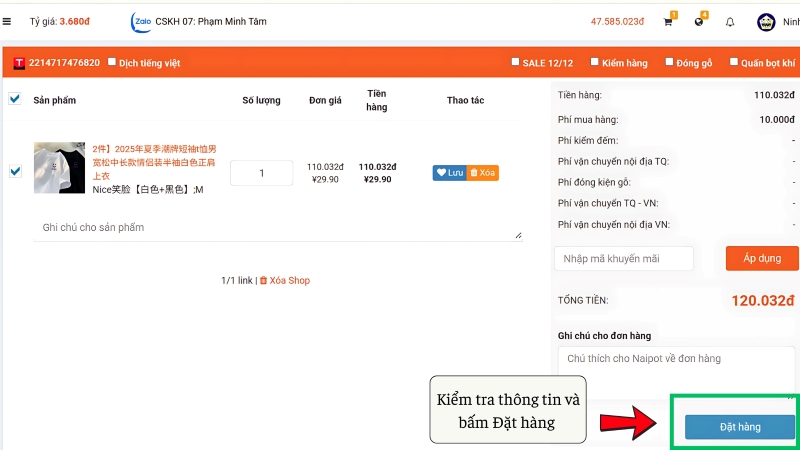800x450 pixels.
Task: Toggle the select-all checkbox in header
Action: 15,99
